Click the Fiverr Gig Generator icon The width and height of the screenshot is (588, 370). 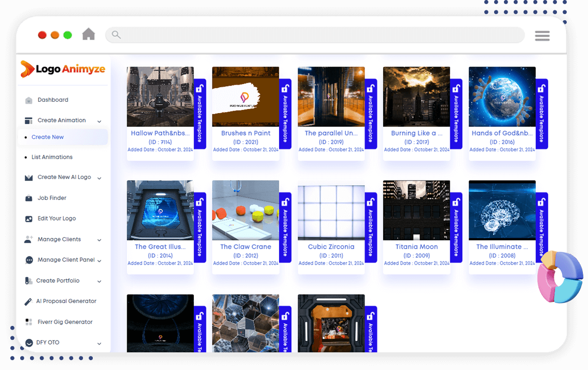coord(29,322)
